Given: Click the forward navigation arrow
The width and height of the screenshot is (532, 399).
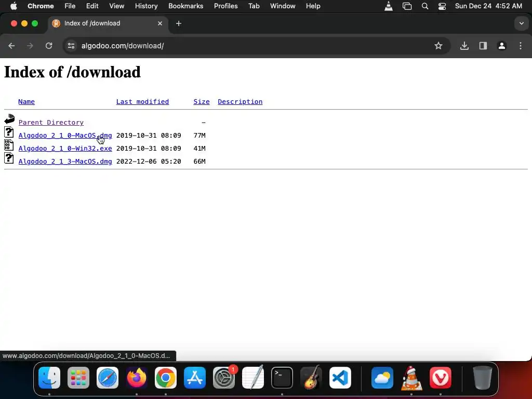Looking at the screenshot, I should pos(30,46).
